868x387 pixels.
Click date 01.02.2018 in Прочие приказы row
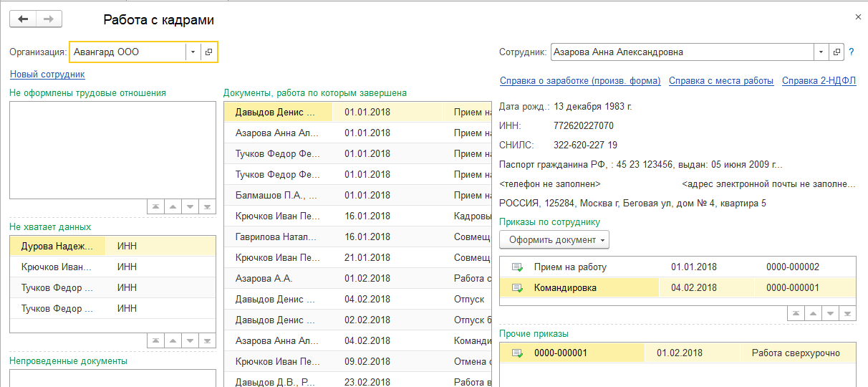click(x=680, y=353)
